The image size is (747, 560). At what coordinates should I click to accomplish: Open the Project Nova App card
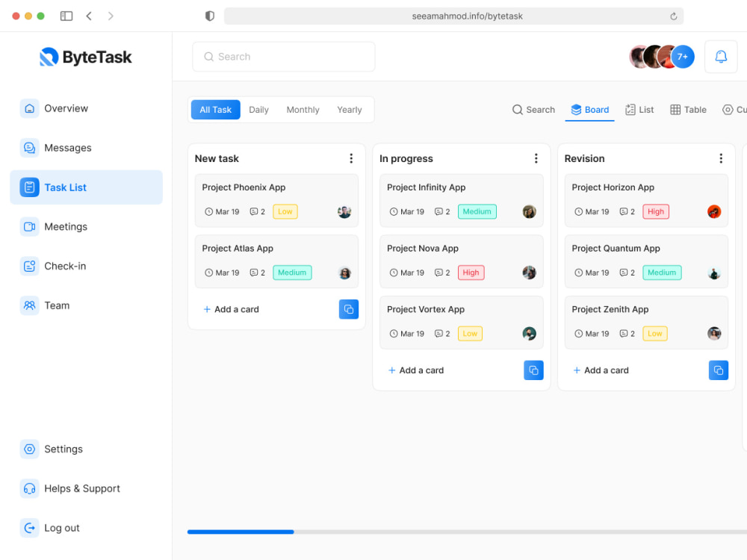461,261
